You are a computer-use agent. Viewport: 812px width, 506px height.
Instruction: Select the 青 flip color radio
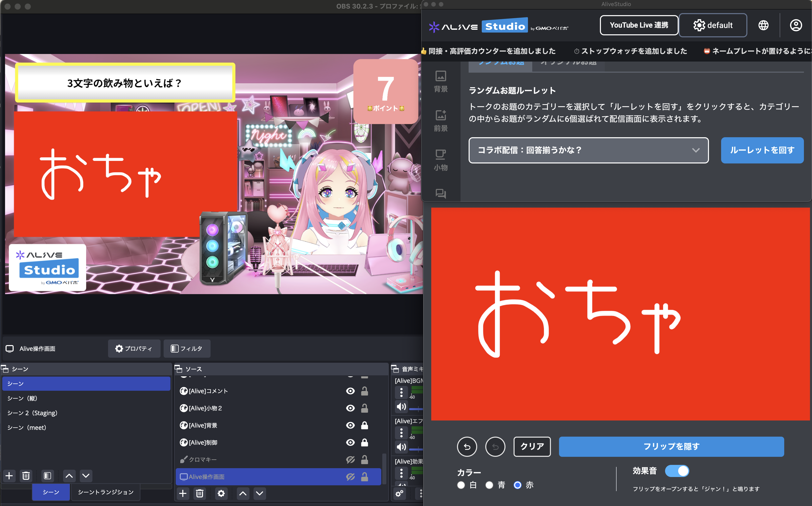point(489,485)
